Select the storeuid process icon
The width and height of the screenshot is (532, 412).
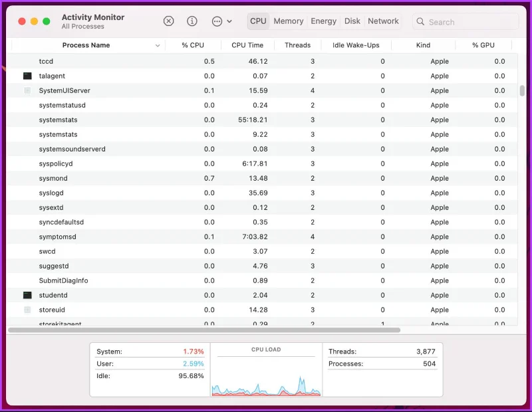point(27,310)
